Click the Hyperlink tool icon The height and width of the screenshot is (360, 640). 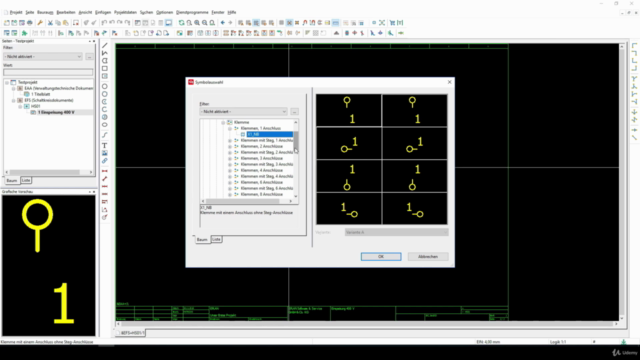105,161
